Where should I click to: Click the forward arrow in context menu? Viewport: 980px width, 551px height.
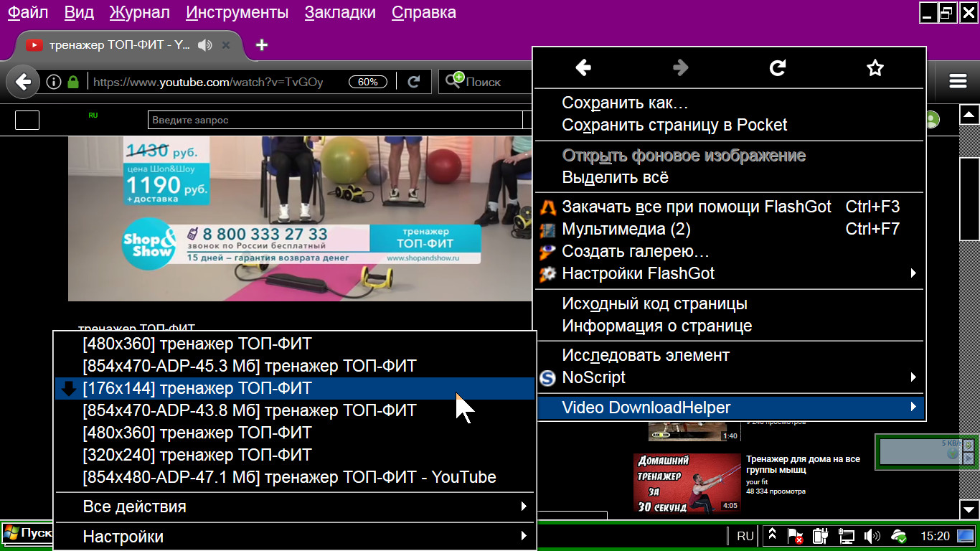681,67
